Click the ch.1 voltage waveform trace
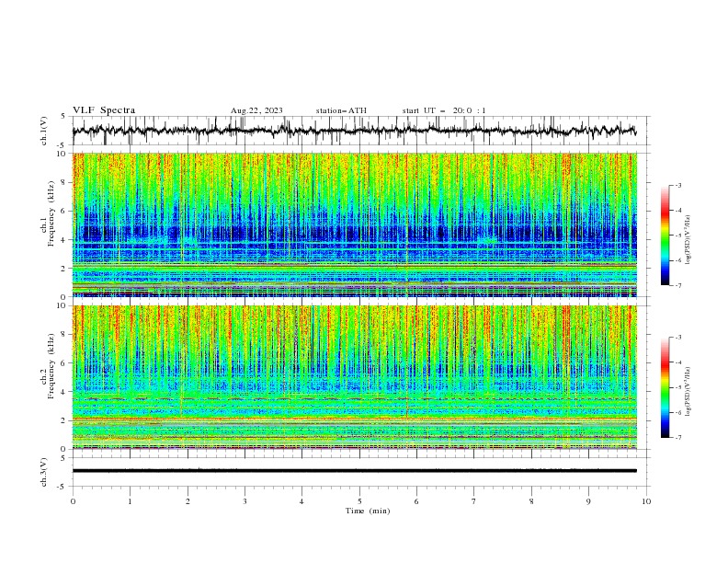Image resolution: width=728 pixels, height=563 pixels. click(x=354, y=131)
